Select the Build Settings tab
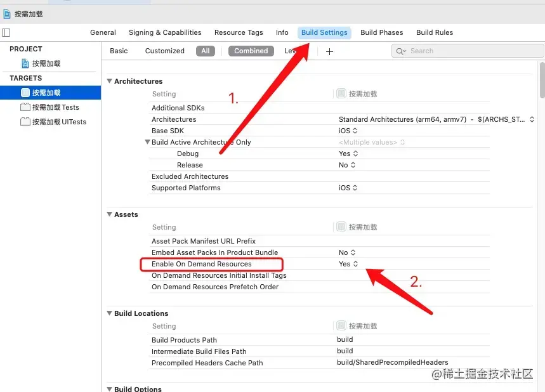This screenshot has width=545, height=392. tap(324, 32)
